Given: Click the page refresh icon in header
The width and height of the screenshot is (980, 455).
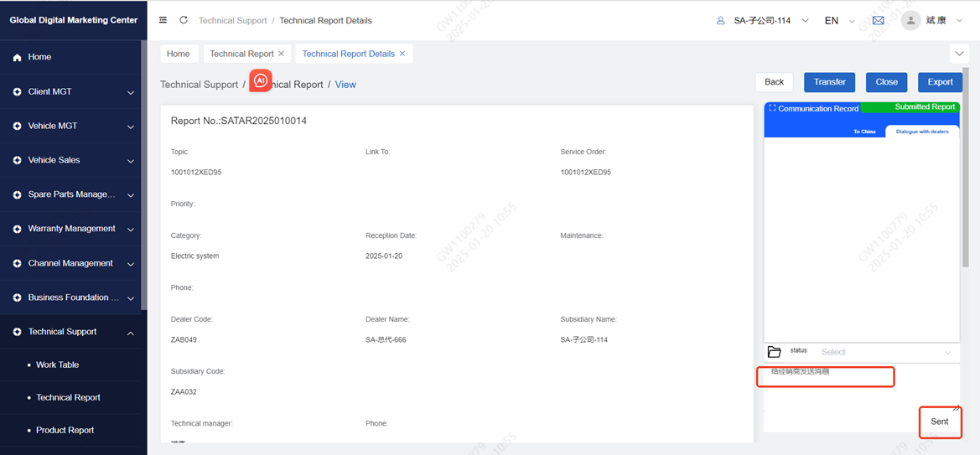Looking at the screenshot, I should (184, 20).
